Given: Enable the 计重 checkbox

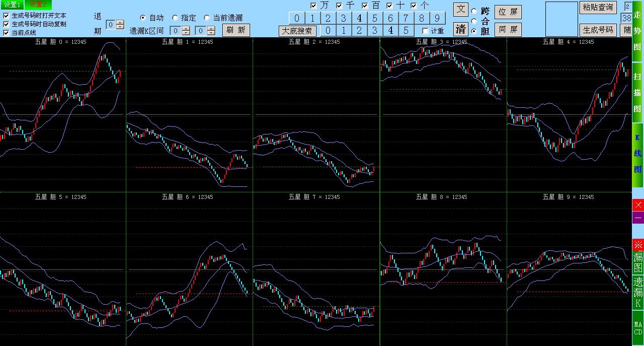Looking at the screenshot, I should point(426,31).
